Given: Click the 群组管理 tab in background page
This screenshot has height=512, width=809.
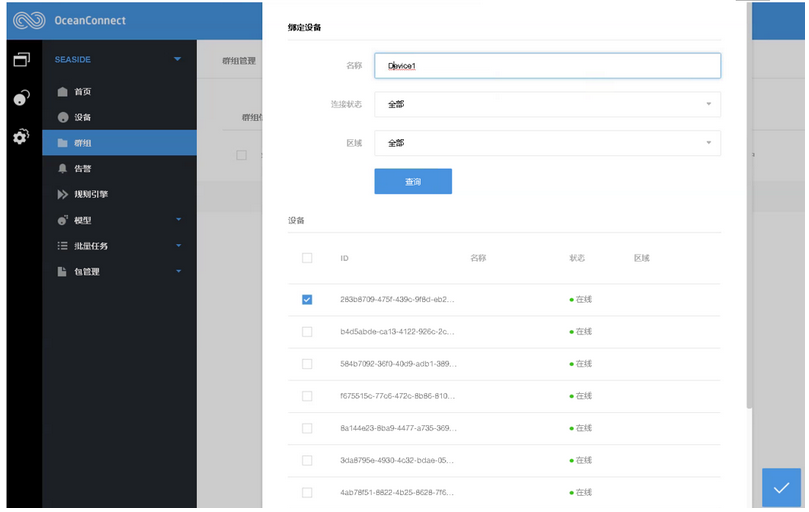Looking at the screenshot, I should click(x=239, y=60).
